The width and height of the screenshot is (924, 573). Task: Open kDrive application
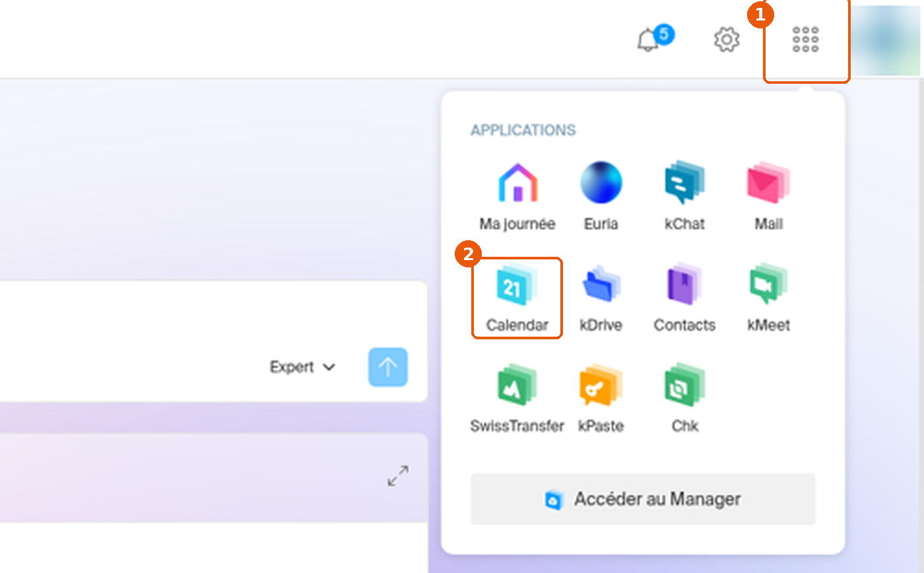coord(601,298)
